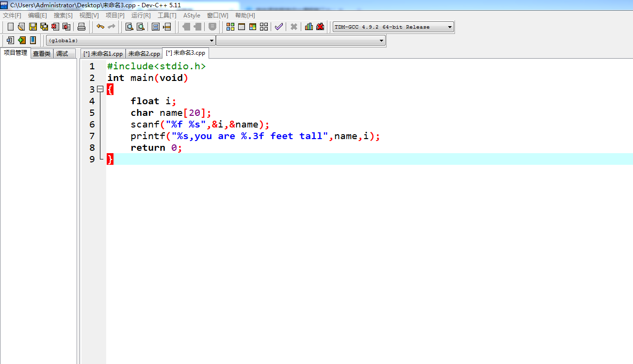Click the grayed Redo arrow icon

click(x=112, y=27)
